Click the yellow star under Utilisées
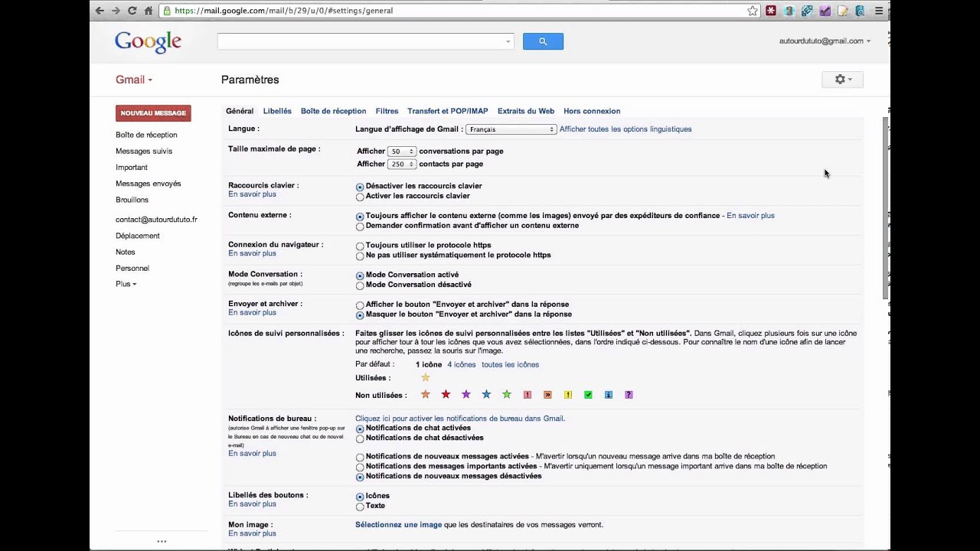980x551 pixels. 426,377
